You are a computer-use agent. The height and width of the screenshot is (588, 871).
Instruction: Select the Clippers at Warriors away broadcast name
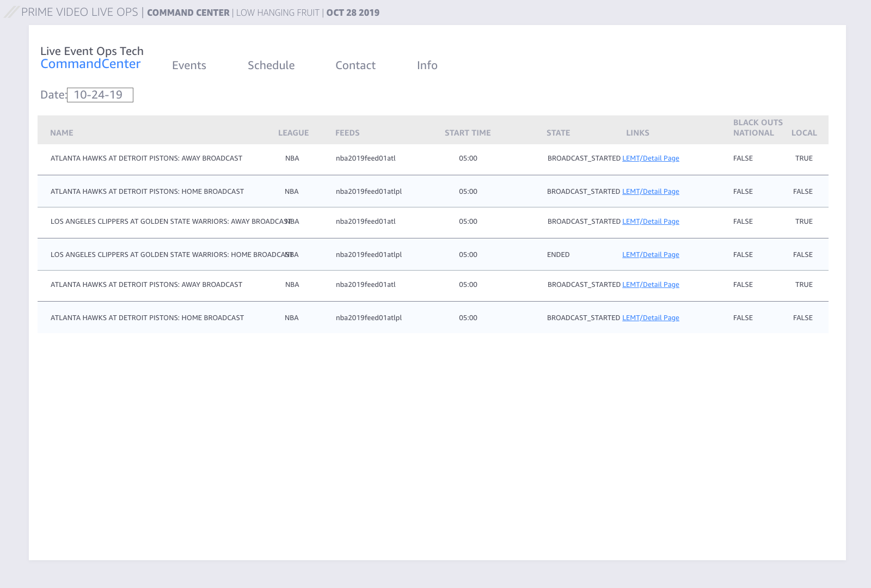169,222
